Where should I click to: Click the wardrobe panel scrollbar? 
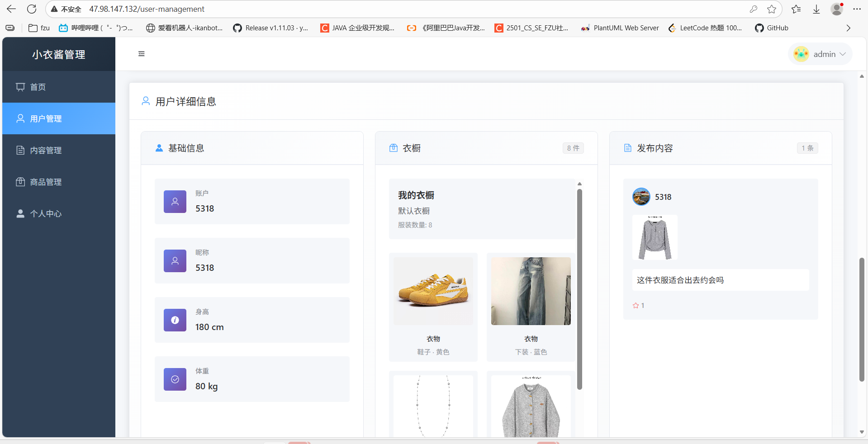click(579, 289)
